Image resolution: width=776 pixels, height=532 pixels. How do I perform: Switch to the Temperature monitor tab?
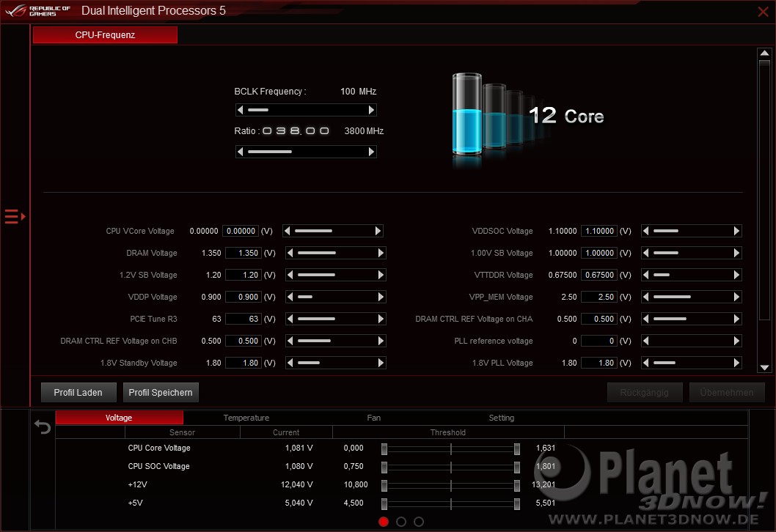(x=246, y=418)
